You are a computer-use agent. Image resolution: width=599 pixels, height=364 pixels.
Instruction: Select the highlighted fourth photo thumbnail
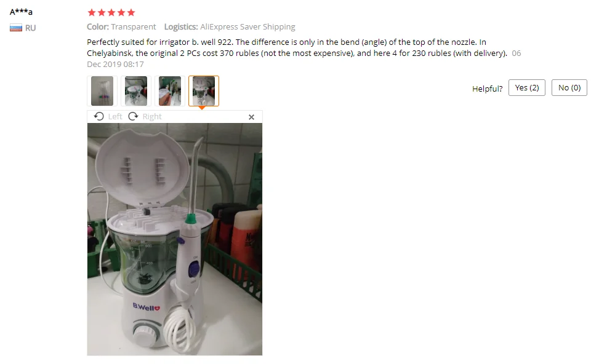click(x=204, y=91)
